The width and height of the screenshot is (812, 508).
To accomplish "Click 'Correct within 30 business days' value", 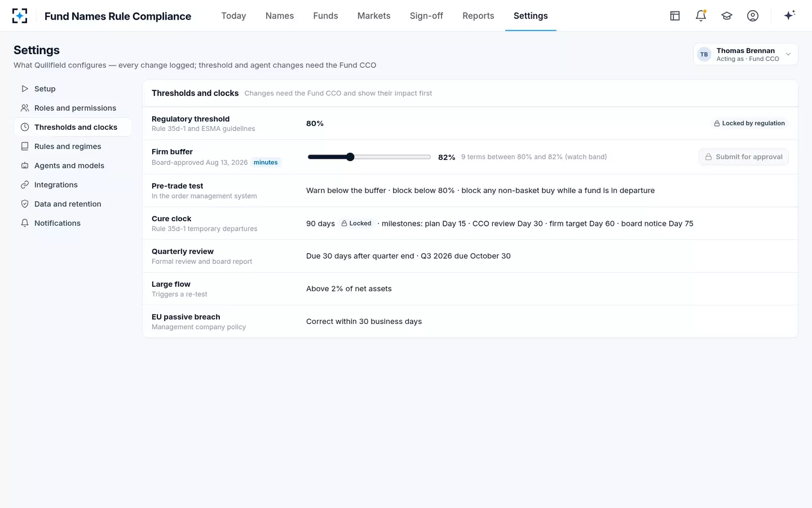I will coord(364,321).
